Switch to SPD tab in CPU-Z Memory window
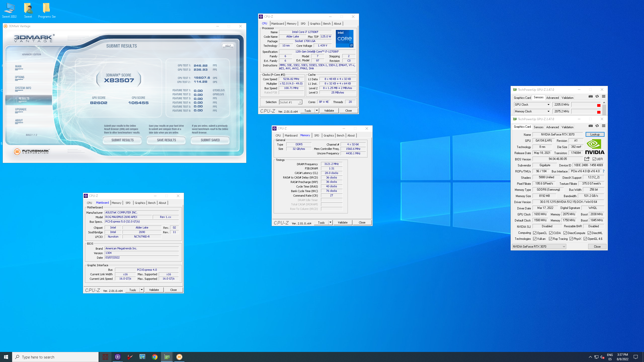The image size is (644, 362). click(316, 135)
